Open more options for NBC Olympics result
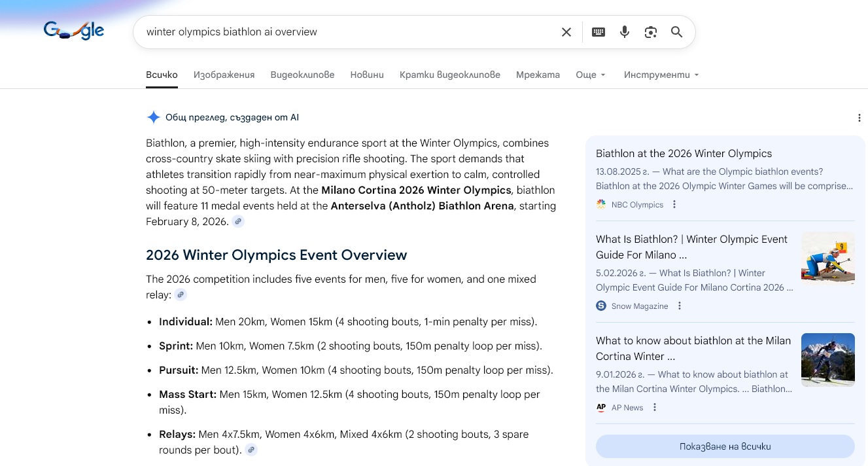Screen dimensions: 868x466 pyautogui.click(x=674, y=205)
